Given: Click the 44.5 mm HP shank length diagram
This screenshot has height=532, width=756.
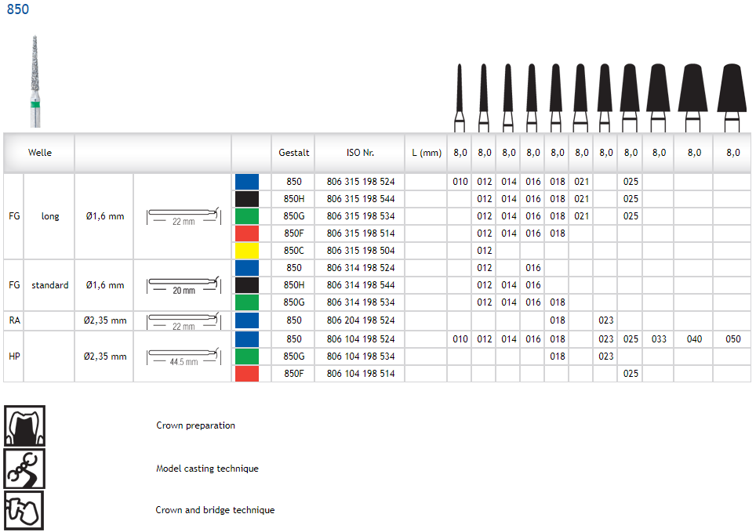Looking at the screenshot, I should (183, 356).
